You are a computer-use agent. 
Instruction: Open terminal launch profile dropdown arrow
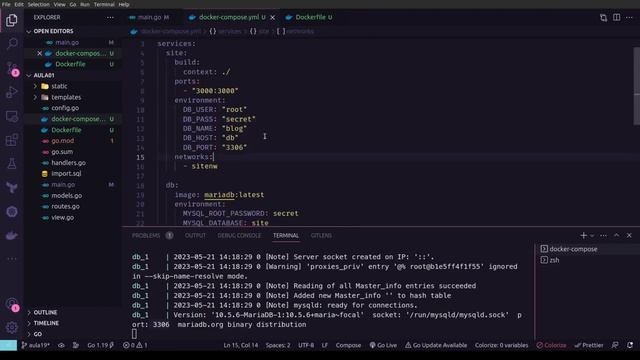coord(592,236)
